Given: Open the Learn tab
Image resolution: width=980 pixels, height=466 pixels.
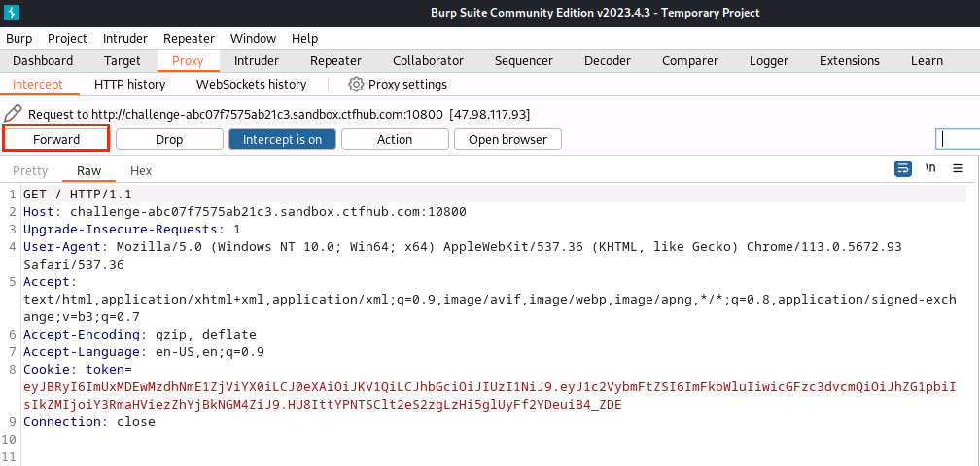Looking at the screenshot, I should pos(927,60).
